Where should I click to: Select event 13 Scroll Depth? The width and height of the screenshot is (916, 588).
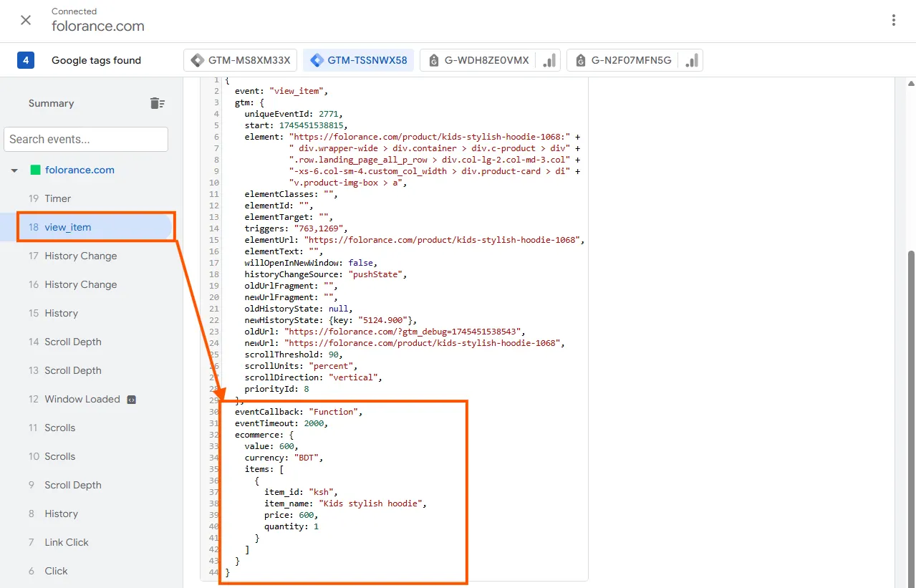tap(87, 370)
